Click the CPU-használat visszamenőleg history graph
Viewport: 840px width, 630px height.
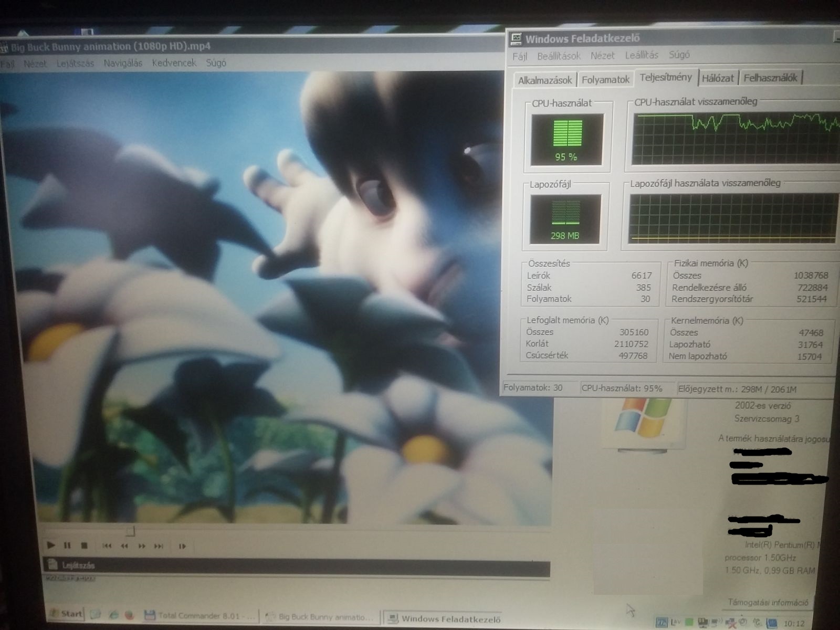(736, 138)
